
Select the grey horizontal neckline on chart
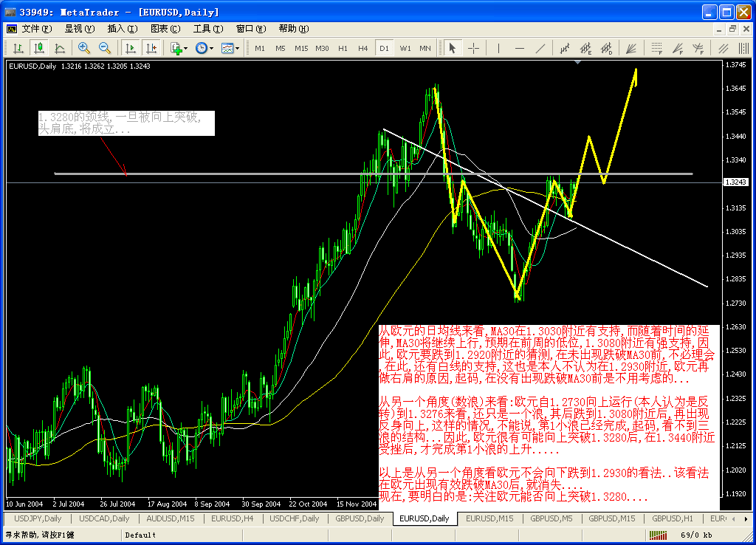tap(374, 174)
